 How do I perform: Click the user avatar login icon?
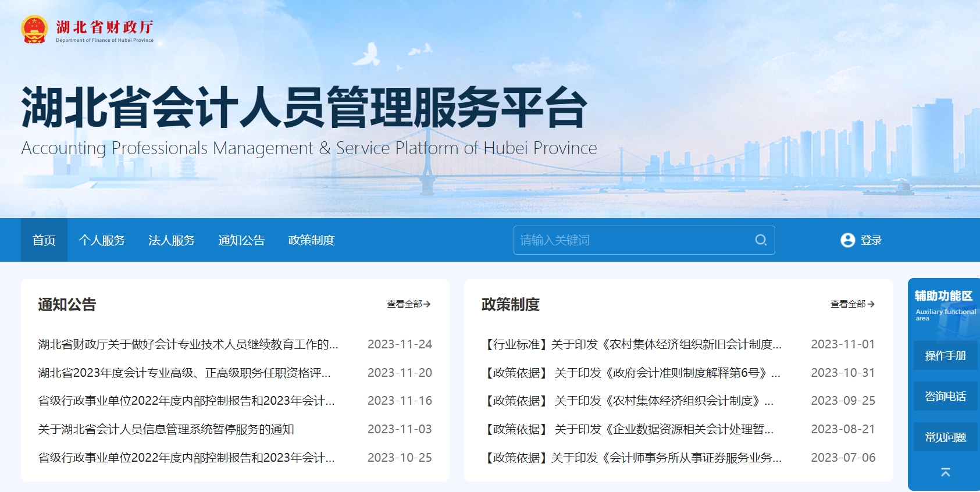[847, 240]
